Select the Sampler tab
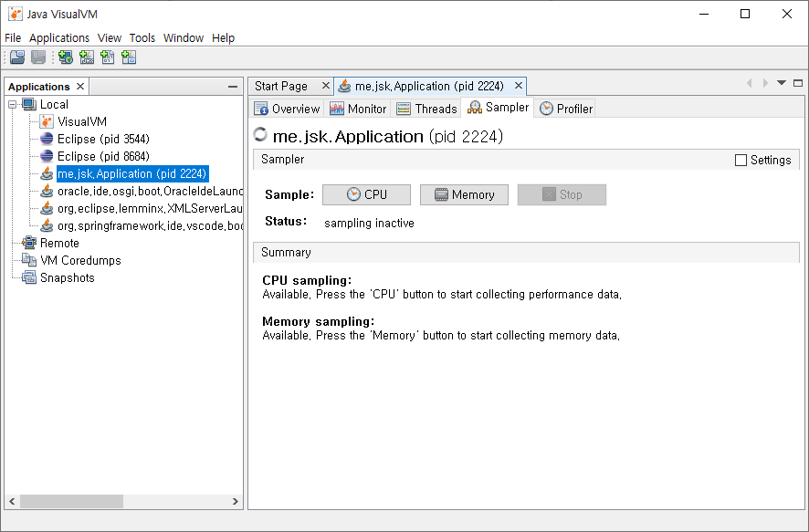The width and height of the screenshot is (809, 532). tap(498, 108)
